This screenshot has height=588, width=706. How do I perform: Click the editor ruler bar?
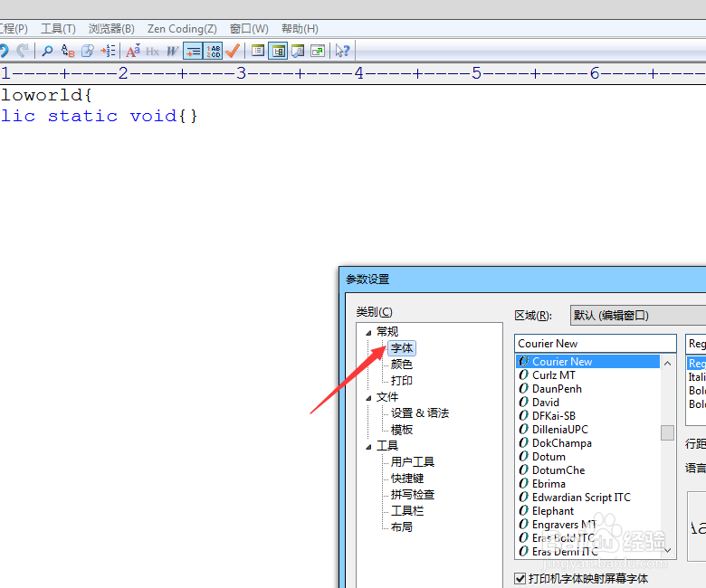click(x=353, y=73)
